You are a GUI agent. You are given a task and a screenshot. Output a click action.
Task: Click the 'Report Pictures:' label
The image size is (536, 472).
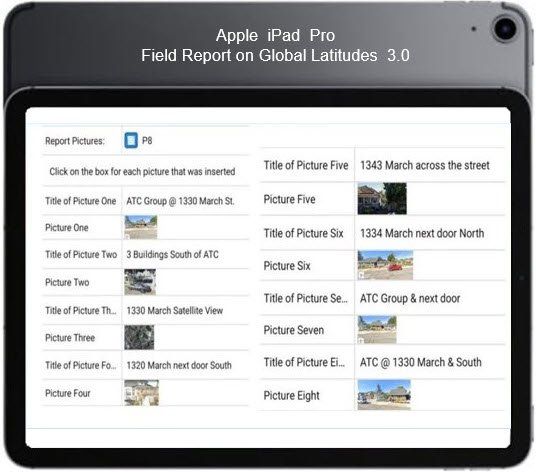(x=75, y=141)
